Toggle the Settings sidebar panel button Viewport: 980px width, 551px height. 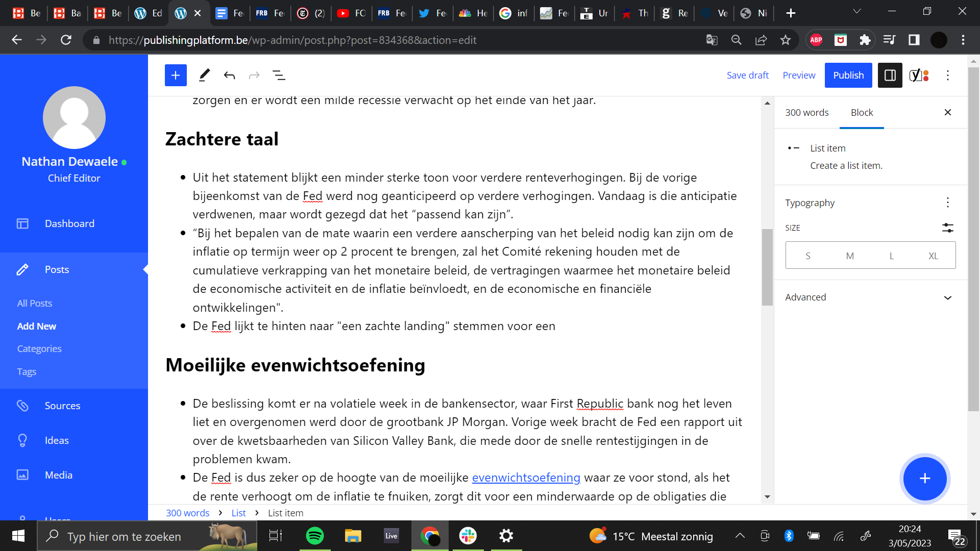(890, 76)
